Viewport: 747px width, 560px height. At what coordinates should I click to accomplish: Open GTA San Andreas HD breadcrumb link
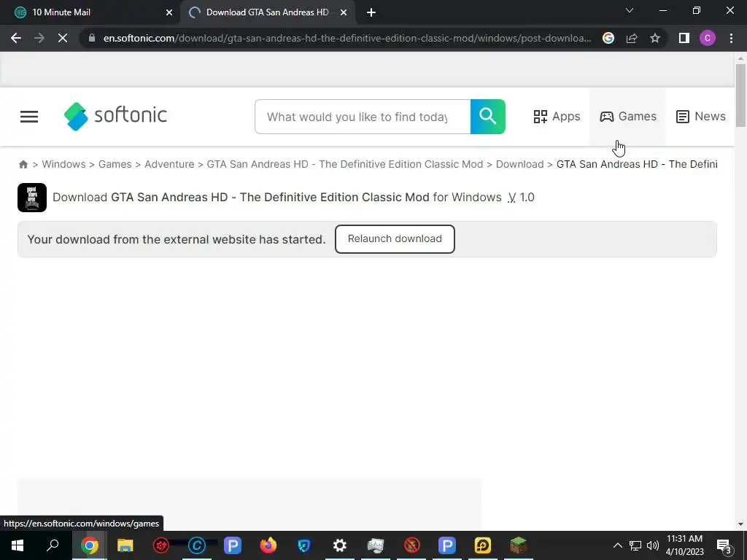[x=345, y=164]
